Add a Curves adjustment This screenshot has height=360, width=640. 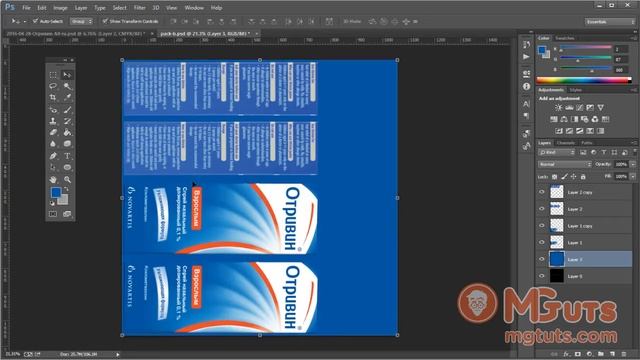pos(580,108)
